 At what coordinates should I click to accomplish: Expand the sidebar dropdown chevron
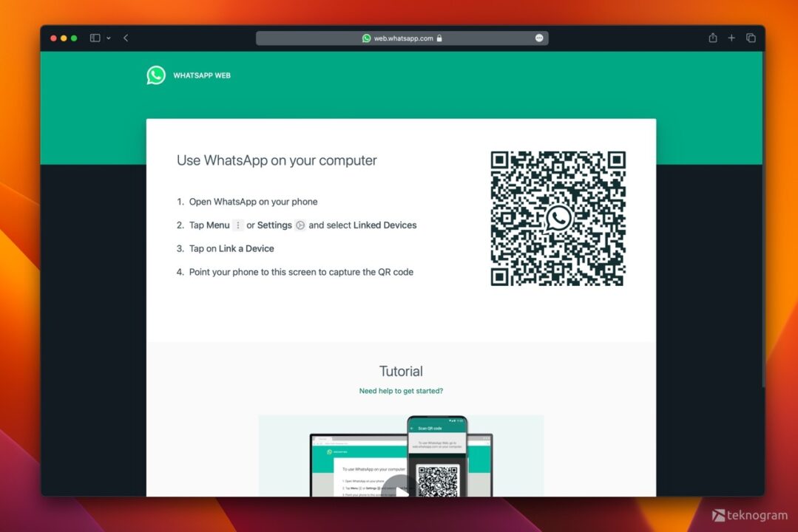point(109,38)
